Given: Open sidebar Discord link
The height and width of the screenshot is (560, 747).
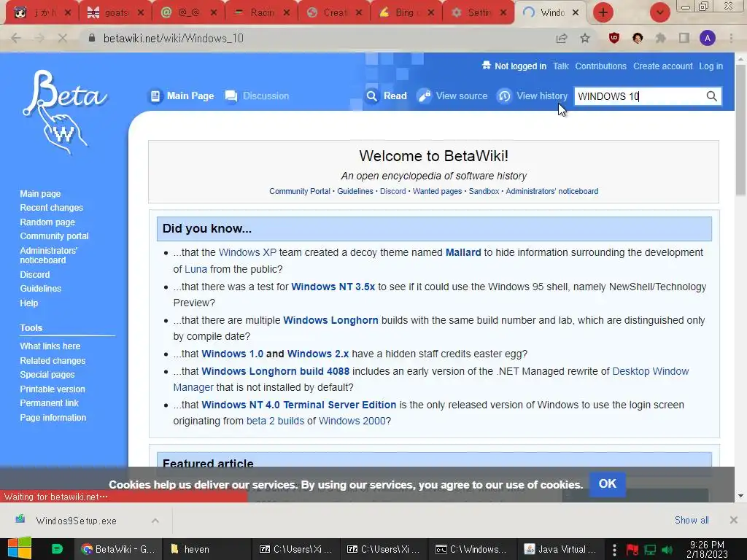Looking at the screenshot, I should tap(35, 275).
